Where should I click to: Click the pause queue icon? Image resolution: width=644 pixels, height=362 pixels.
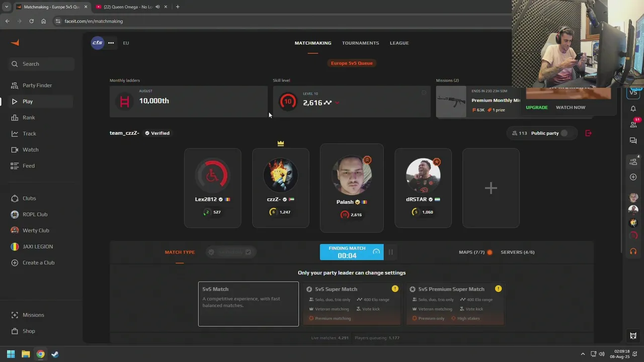[390, 252]
